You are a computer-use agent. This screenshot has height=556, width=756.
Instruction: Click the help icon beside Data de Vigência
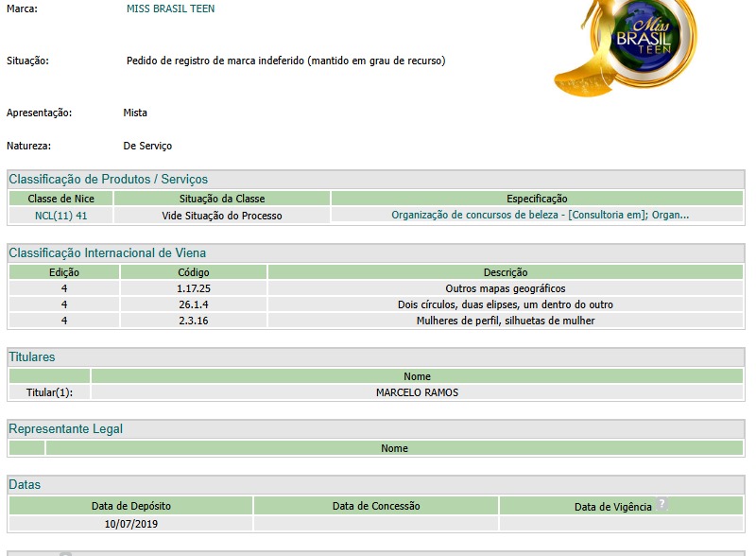coord(662,504)
